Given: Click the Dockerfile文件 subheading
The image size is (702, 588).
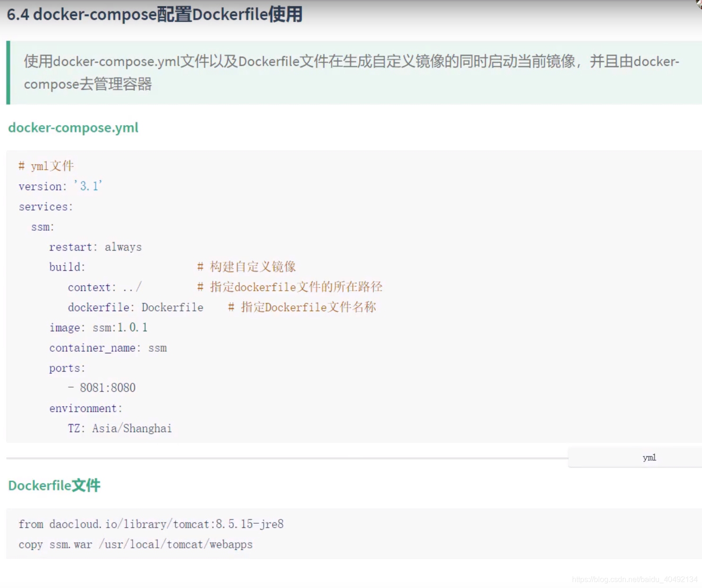Looking at the screenshot, I should (x=54, y=485).
